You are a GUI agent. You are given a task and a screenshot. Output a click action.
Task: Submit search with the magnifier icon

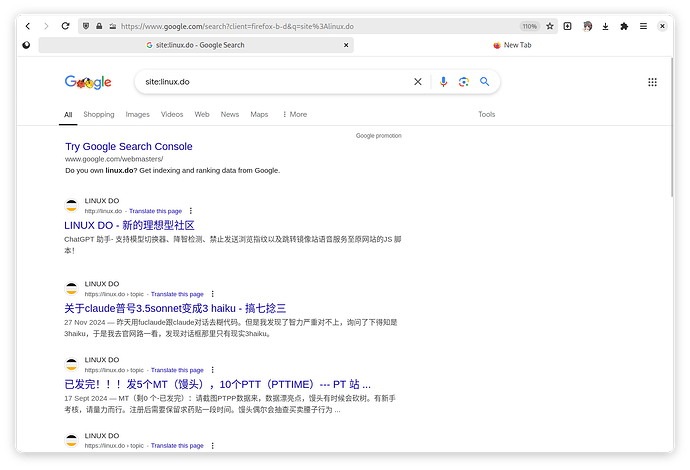[484, 81]
